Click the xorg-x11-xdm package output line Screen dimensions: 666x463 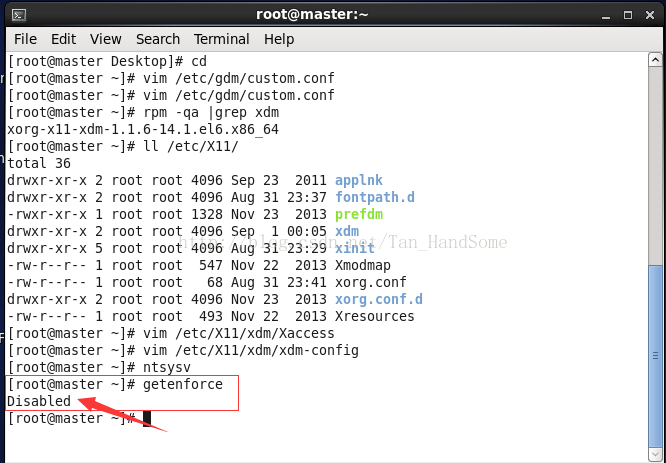[x=143, y=130]
